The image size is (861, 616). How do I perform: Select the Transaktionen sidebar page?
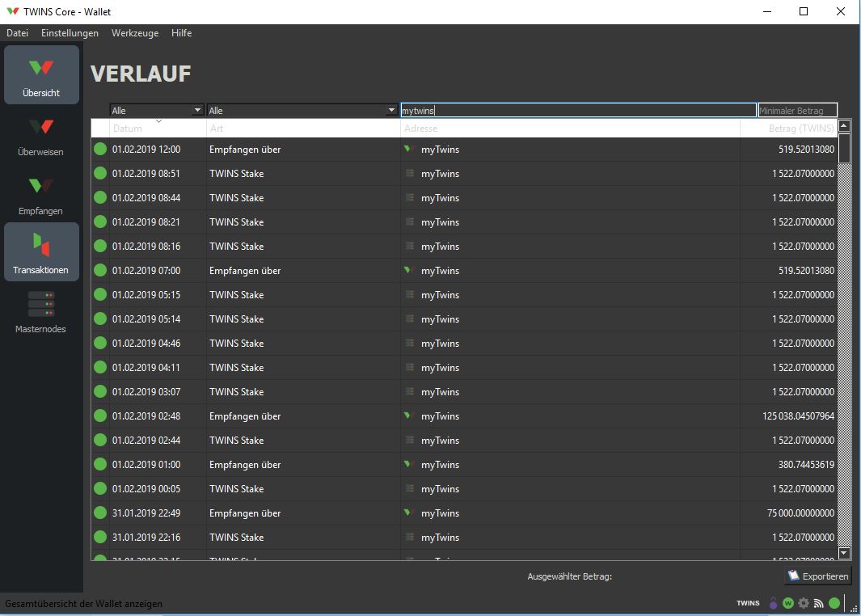pos(41,251)
